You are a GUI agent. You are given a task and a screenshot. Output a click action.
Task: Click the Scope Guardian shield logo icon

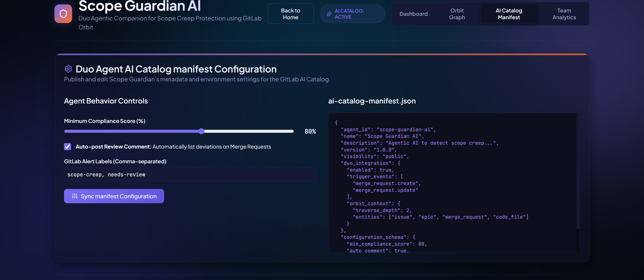coord(63,14)
